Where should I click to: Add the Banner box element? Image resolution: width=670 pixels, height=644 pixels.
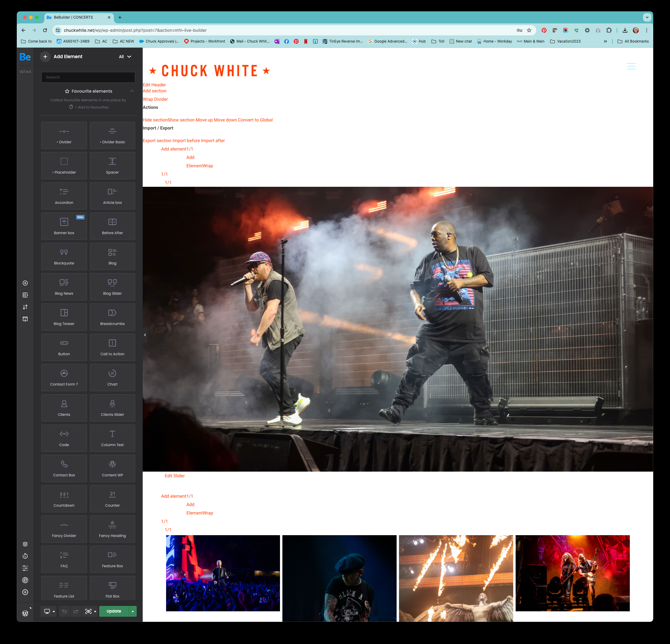coord(64,226)
